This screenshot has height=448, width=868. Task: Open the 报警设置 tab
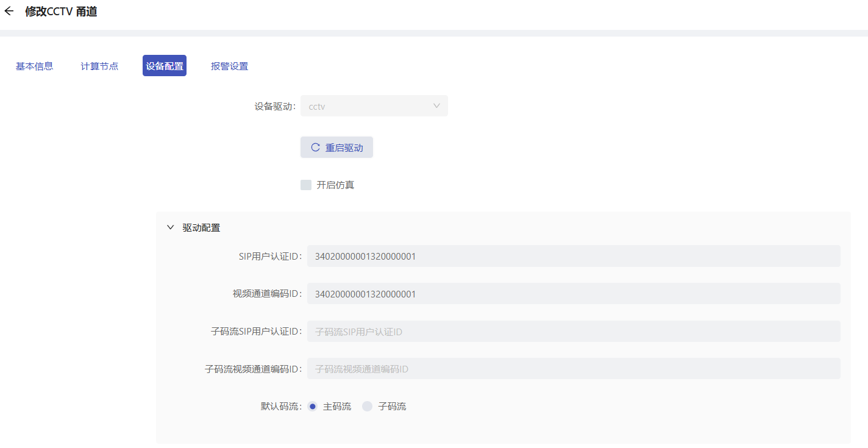click(x=229, y=66)
